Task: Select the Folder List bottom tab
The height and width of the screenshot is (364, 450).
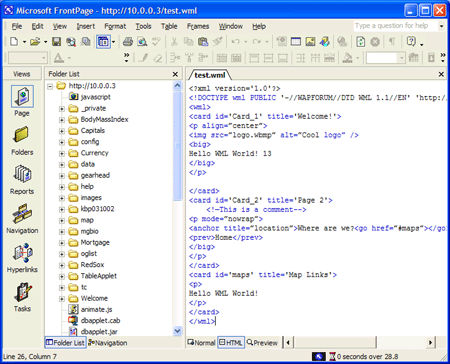Action: [x=65, y=343]
